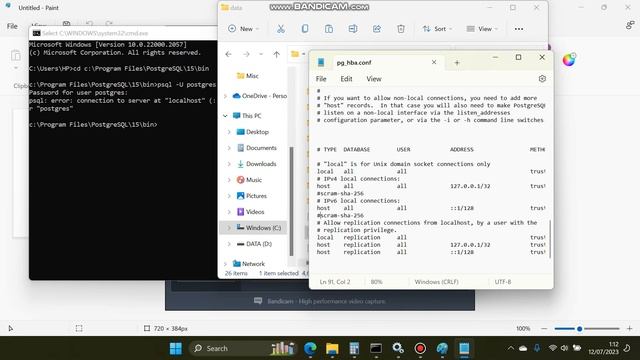Image resolution: width=640 pixels, height=360 pixels.
Task: Open the Notepad Edit menu
Action: point(347,79)
